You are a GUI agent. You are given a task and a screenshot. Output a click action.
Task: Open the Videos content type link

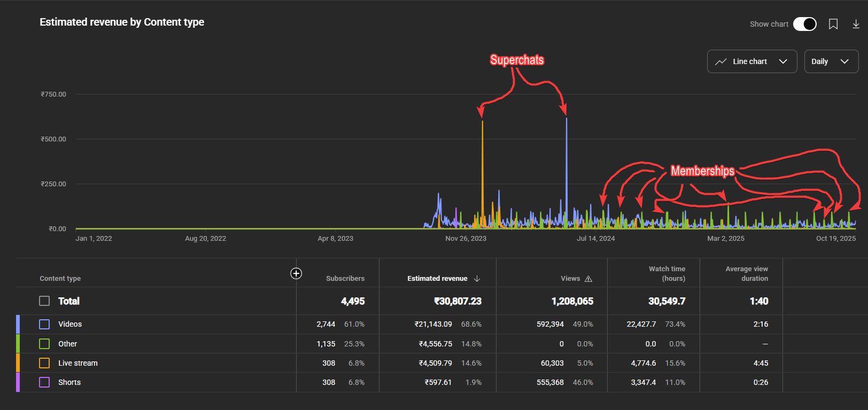[70, 324]
